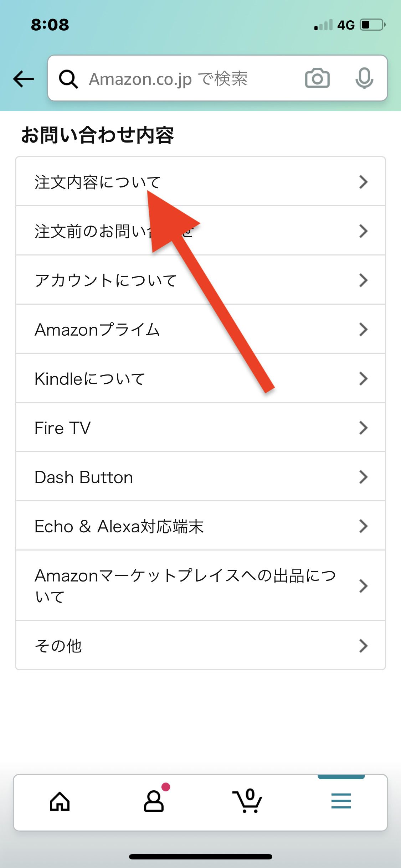Image resolution: width=401 pixels, height=868 pixels.
Task: Tap the battery indicator in status bar
Action: click(x=372, y=25)
